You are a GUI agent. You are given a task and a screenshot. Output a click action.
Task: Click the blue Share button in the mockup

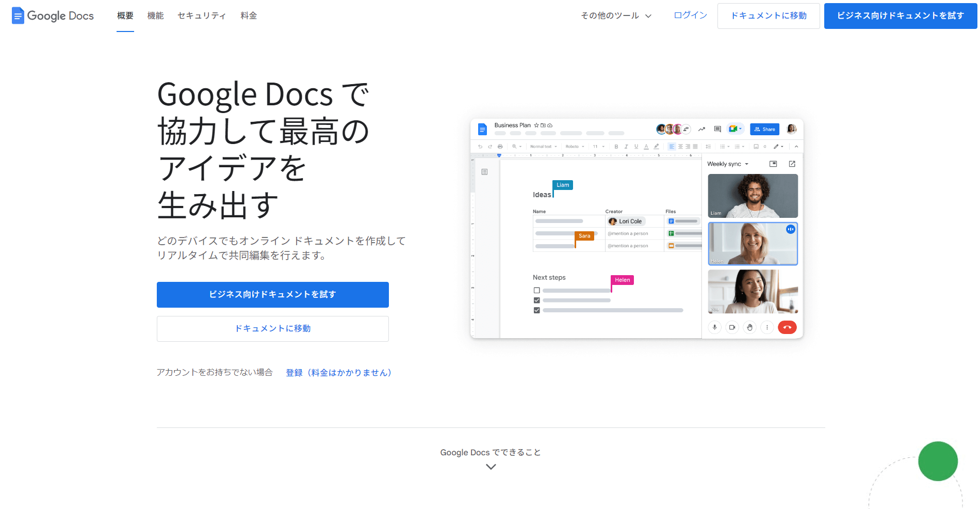coord(764,129)
